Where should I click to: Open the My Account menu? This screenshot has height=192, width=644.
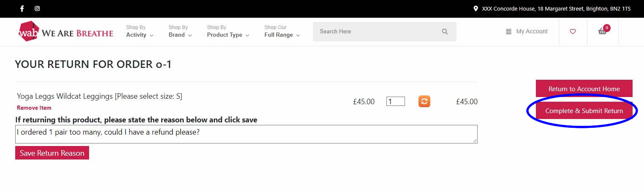[x=527, y=32]
